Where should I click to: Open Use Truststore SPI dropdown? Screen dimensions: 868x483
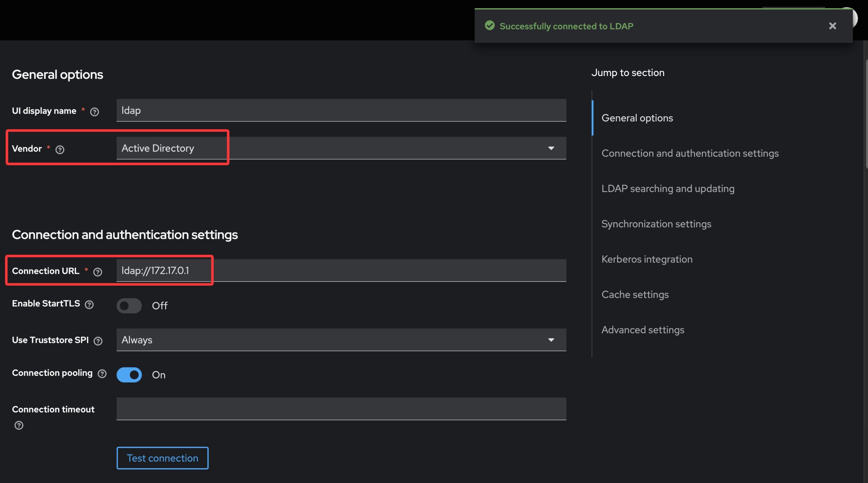point(341,340)
